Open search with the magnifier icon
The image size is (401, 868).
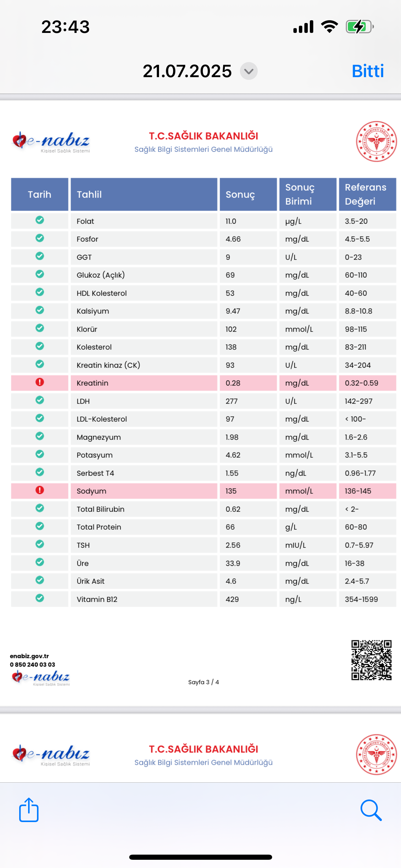(x=371, y=810)
